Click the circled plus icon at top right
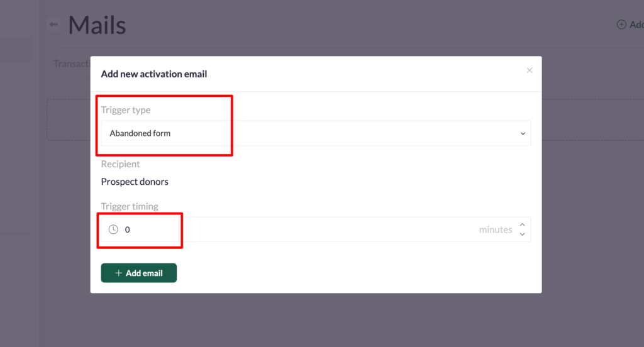The image size is (644, 347). [621, 25]
